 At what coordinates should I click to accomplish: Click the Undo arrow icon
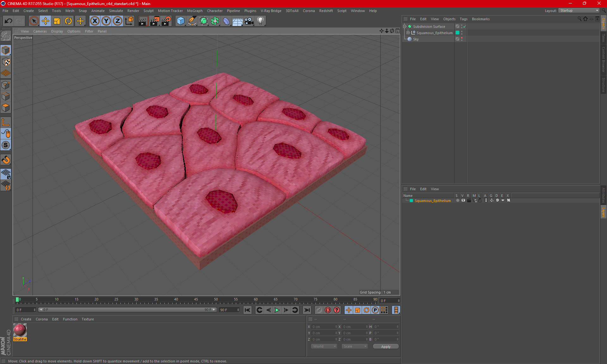(x=9, y=21)
